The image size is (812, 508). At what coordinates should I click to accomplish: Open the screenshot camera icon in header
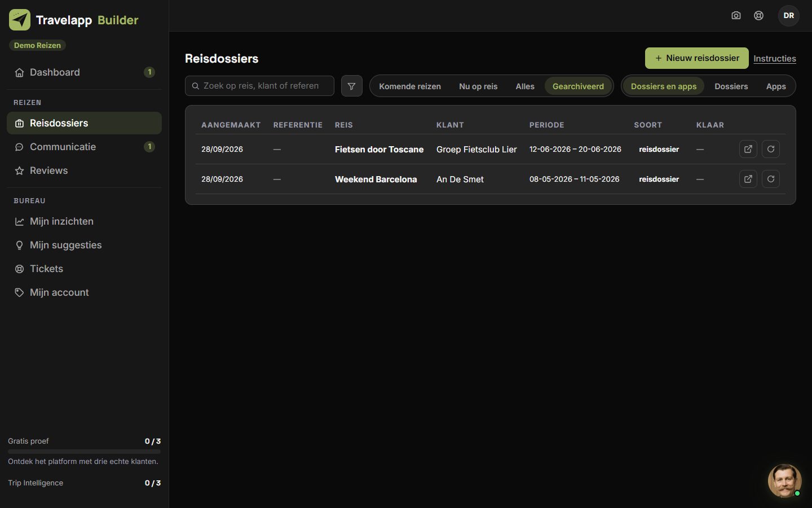tap(736, 16)
